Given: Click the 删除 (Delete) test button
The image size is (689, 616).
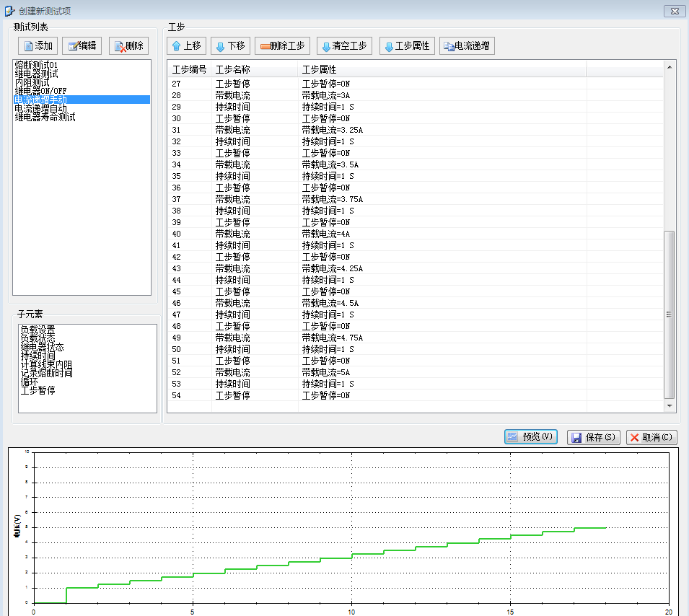Looking at the screenshot, I should [x=128, y=45].
